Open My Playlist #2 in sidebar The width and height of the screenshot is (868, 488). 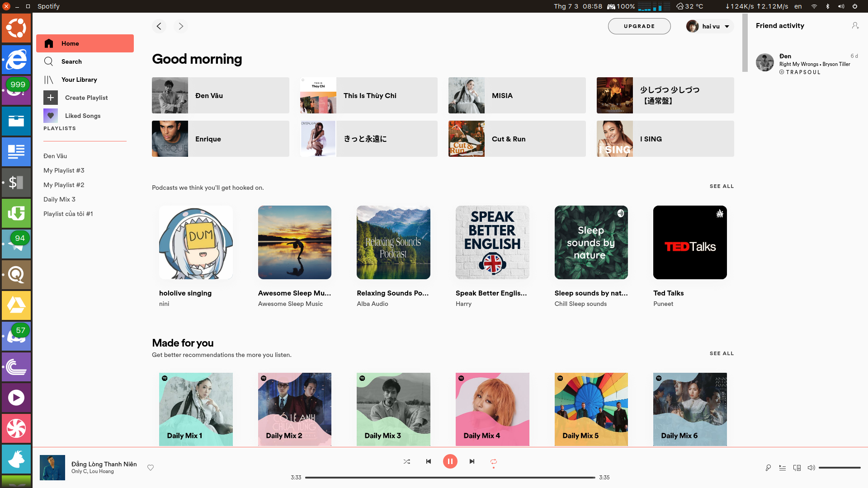coord(64,185)
